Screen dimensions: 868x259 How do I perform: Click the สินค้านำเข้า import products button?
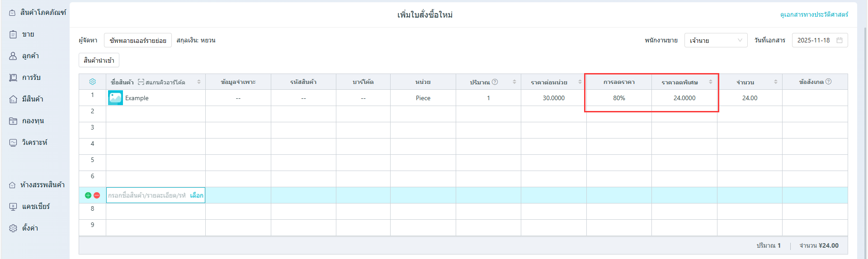[99, 60]
